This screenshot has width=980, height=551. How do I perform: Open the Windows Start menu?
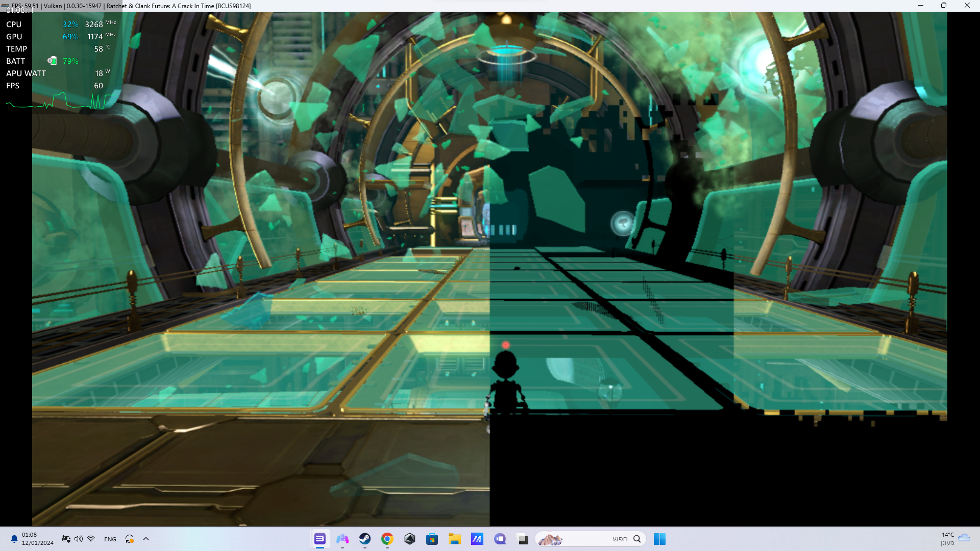point(659,539)
